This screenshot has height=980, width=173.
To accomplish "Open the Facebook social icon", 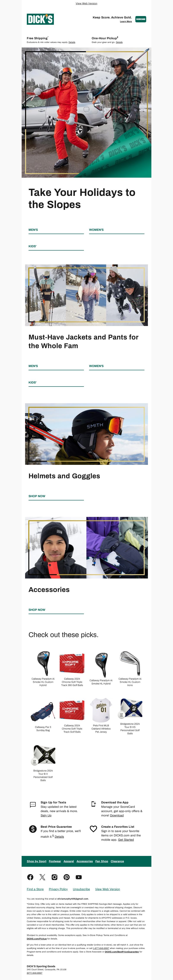I will point(30,877).
